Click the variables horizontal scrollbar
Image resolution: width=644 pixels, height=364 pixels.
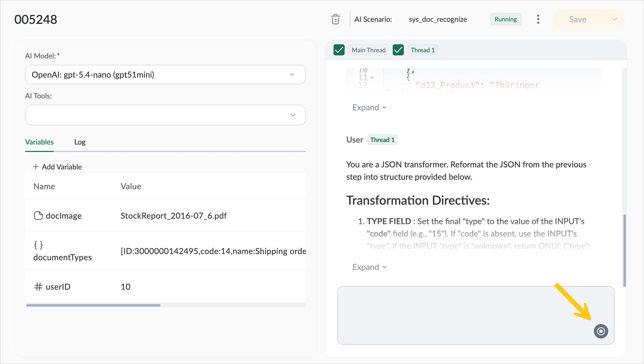tap(93, 305)
